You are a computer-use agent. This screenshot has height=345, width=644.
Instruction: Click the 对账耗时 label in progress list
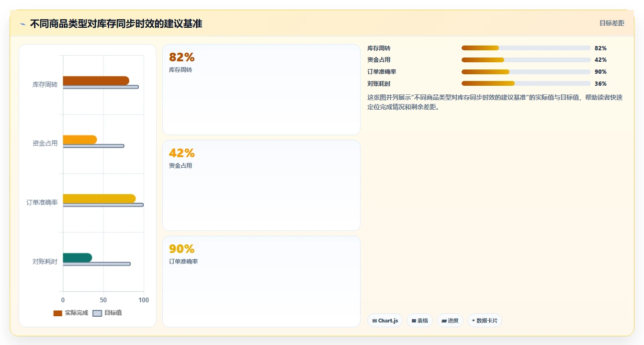pyautogui.click(x=379, y=84)
